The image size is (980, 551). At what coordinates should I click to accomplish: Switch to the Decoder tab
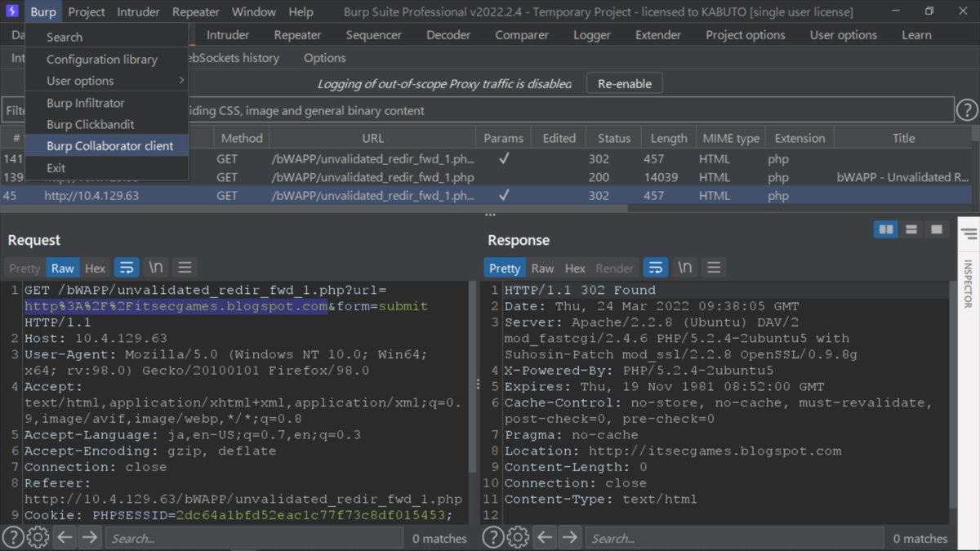click(448, 35)
